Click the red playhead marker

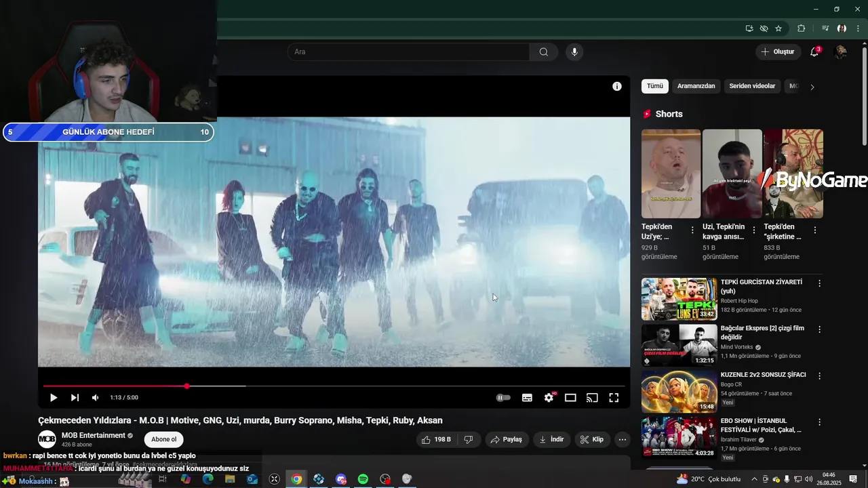coord(186,386)
